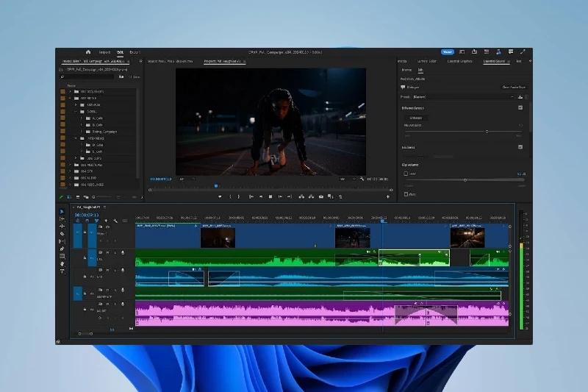Open the Preset dropdown in Essential Sound
Viewport: 588px width, 392px height.
tap(463, 96)
